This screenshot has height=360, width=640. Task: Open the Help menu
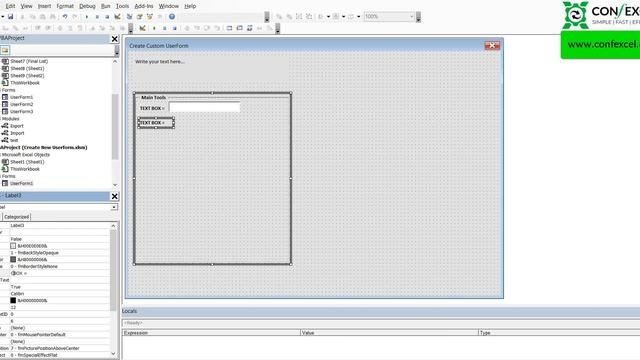point(190,6)
